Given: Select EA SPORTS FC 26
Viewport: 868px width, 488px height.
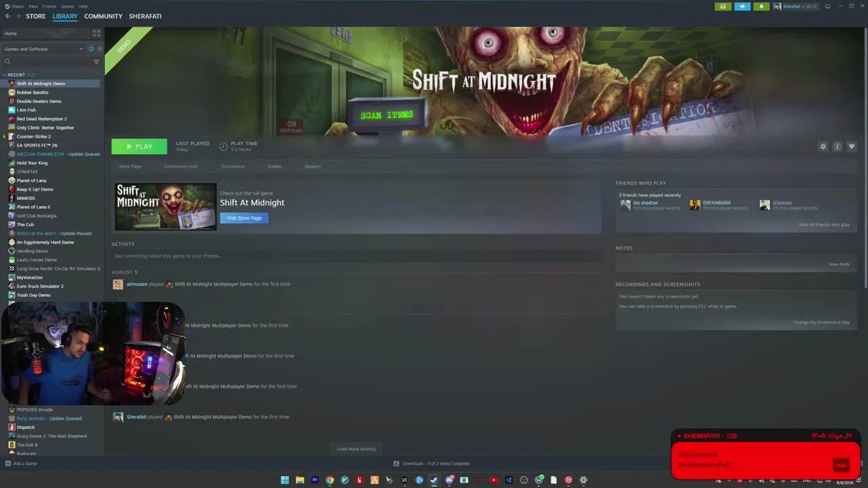Looking at the screenshot, I should (x=37, y=145).
